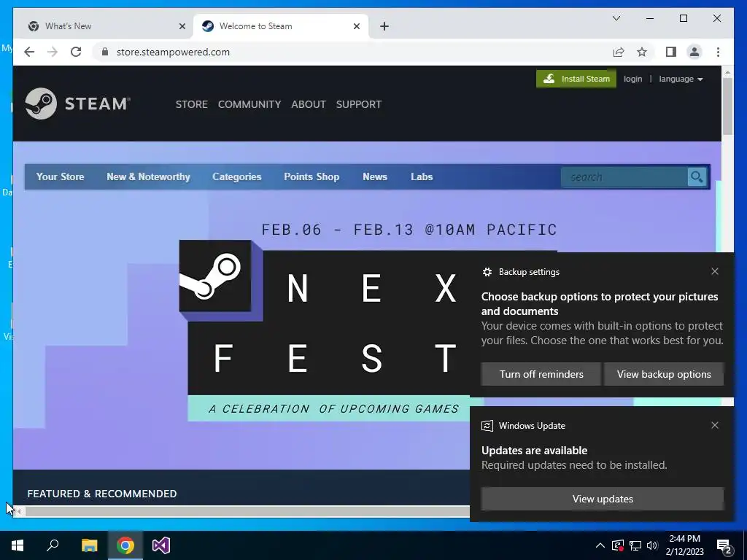This screenshot has height=560, width=747.
Task: Click the Steam store search field
Action: [624, 177]
